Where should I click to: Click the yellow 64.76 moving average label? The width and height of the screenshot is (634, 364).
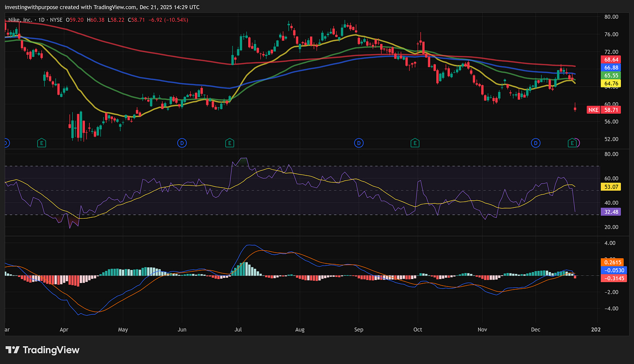click(x=610, y=83)
